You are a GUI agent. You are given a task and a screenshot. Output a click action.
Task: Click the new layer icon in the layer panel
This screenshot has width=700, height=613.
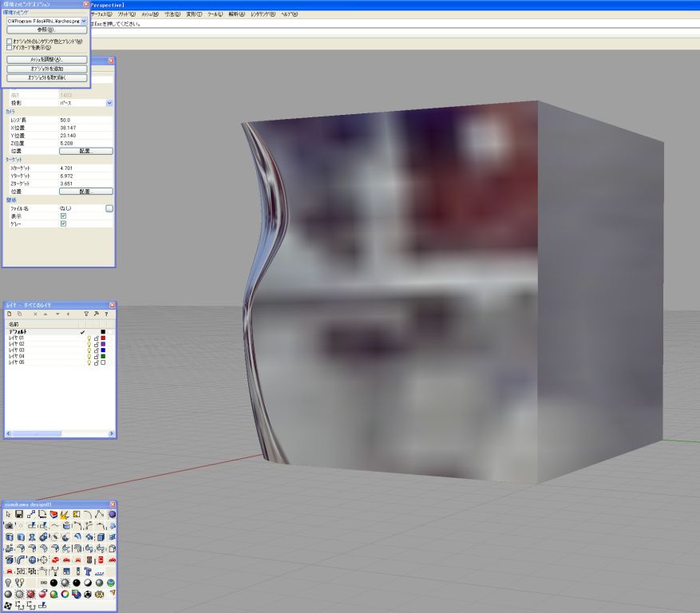click(10, 314)
